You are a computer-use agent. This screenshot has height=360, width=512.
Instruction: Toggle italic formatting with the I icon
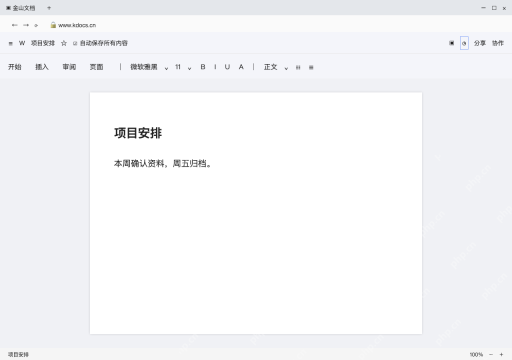click(215, 67)
